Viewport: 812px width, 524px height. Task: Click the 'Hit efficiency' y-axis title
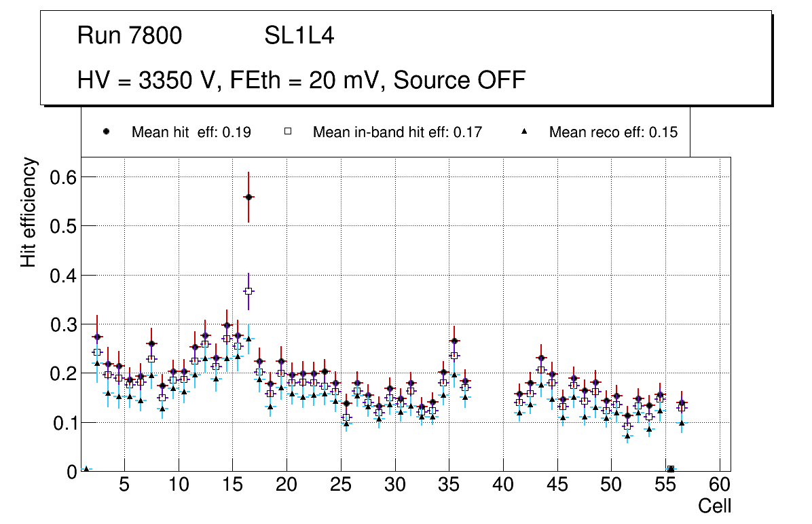pos(29,212)
